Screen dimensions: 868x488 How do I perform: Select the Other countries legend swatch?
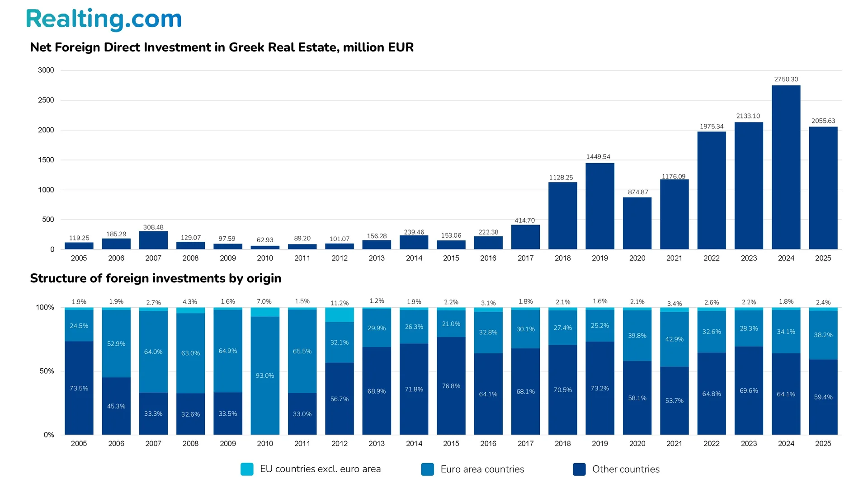(x=579, y=469)
